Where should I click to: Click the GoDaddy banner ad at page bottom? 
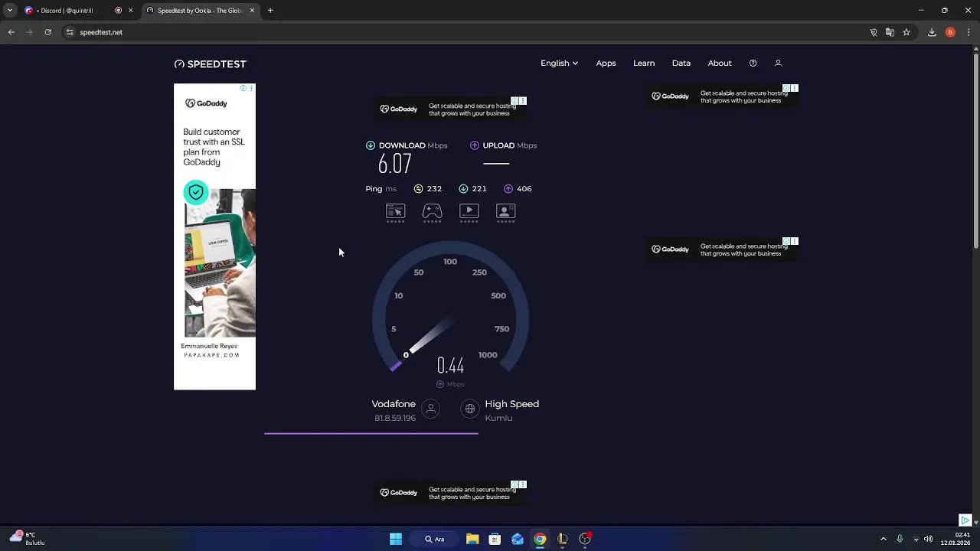point(450,492)
